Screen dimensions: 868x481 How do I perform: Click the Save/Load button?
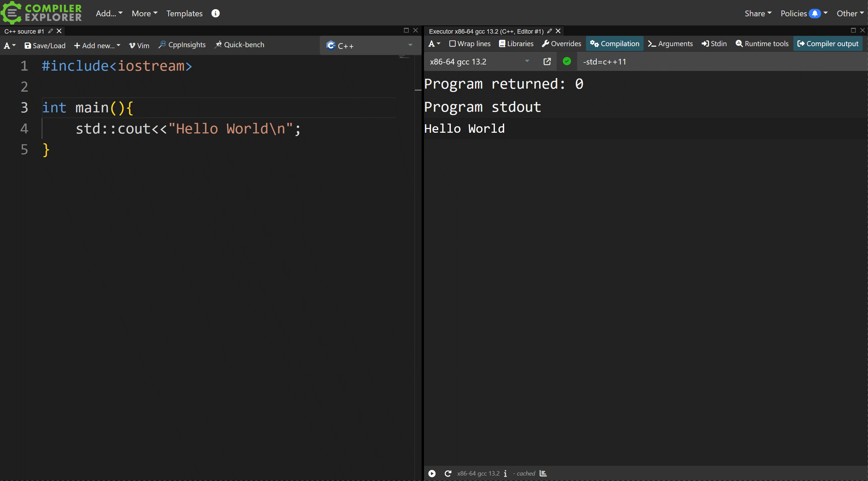tap(45, 44)
